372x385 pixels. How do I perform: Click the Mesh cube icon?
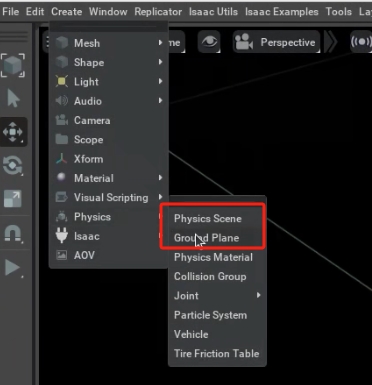click(x=62, y=43)
